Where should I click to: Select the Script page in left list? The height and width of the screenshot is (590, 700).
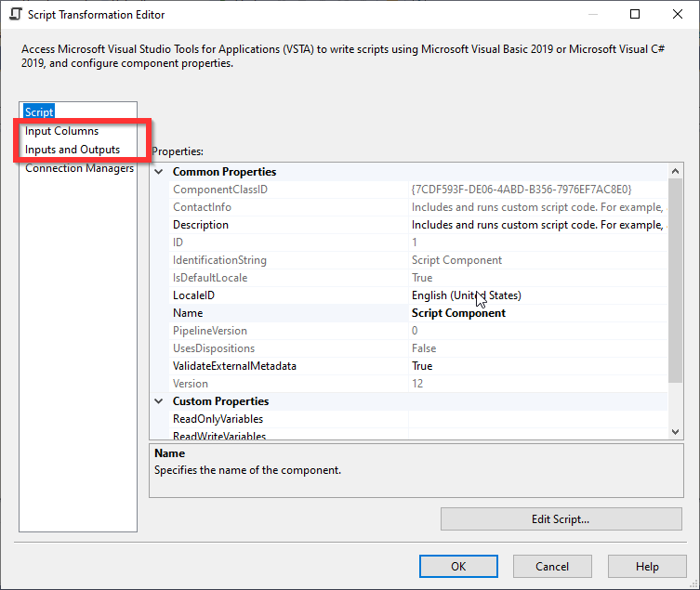39,112
